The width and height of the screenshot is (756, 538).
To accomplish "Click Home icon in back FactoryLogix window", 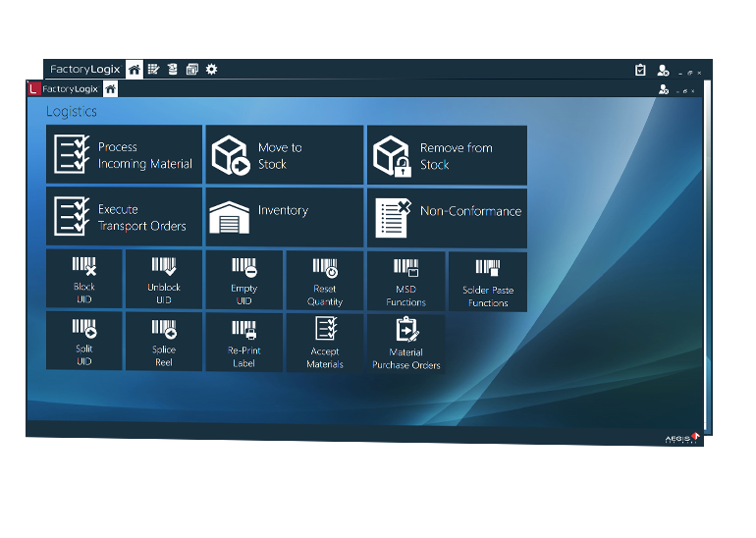I will (135, 70).
